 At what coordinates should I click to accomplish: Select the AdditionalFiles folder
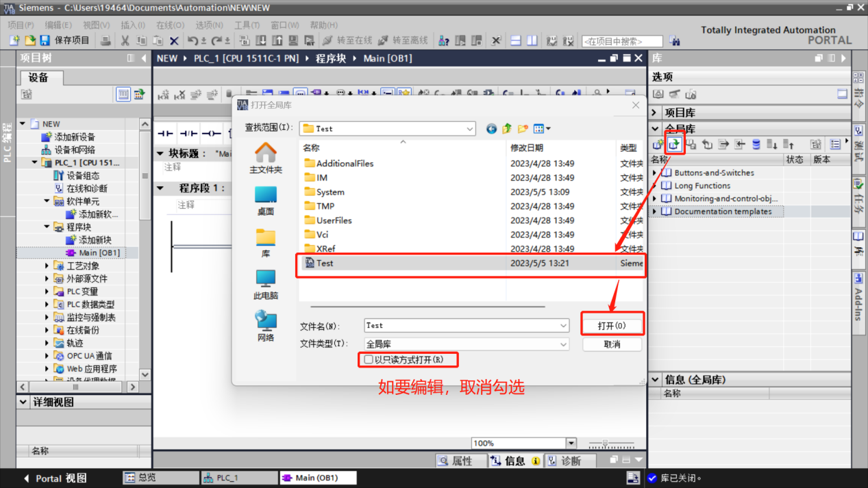[345, 164]
